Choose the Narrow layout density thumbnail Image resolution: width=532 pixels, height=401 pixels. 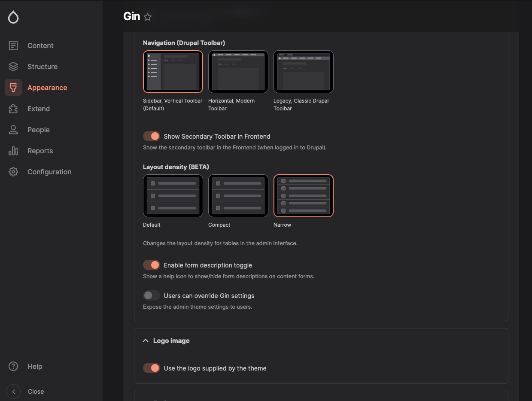pyautogui.click(x=304, y=196)
